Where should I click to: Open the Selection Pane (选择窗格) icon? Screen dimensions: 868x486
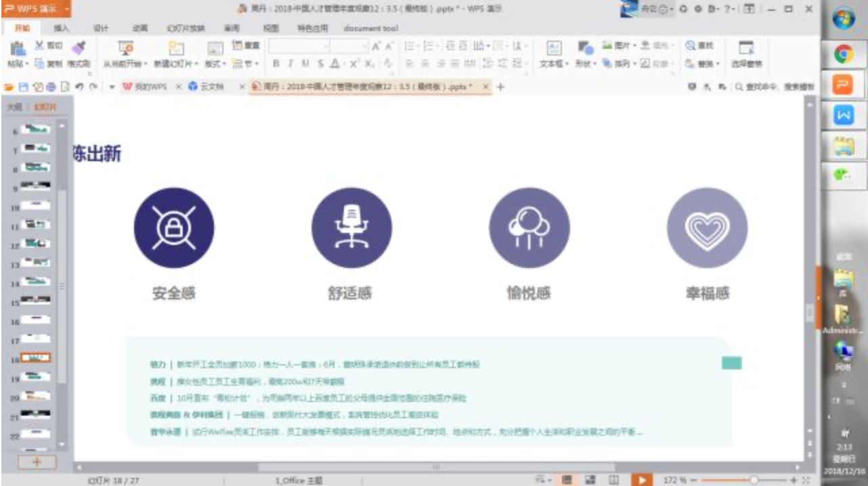[746, 48]
